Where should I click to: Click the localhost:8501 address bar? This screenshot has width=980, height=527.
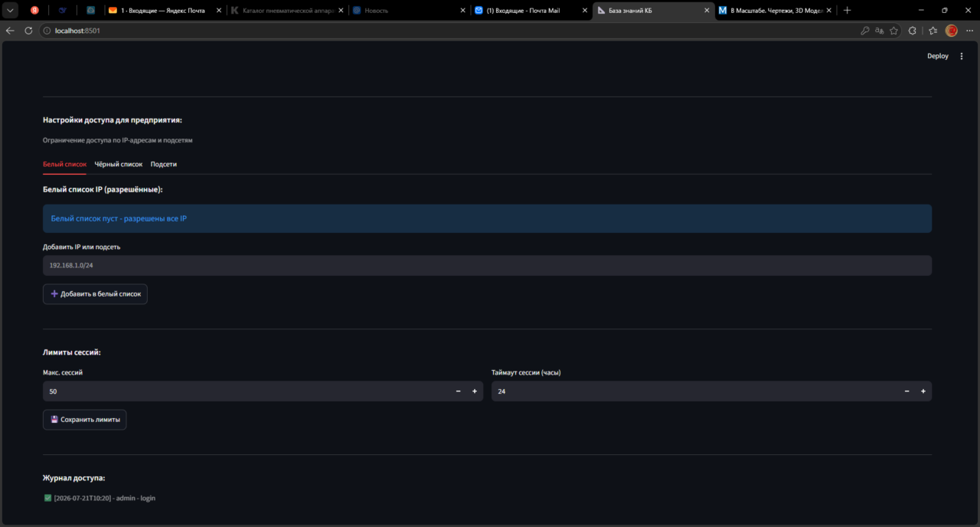click(x=452, y=31)
